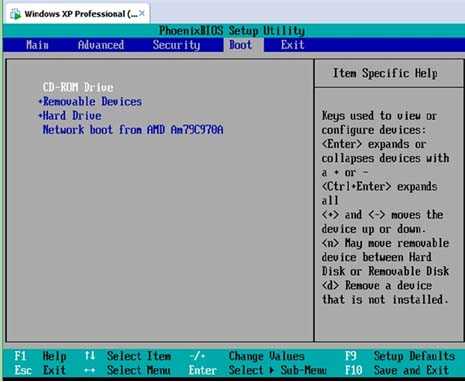
Task: Switch to the Advanced menu
Action: pyautogui.click(x=101, y=45)
